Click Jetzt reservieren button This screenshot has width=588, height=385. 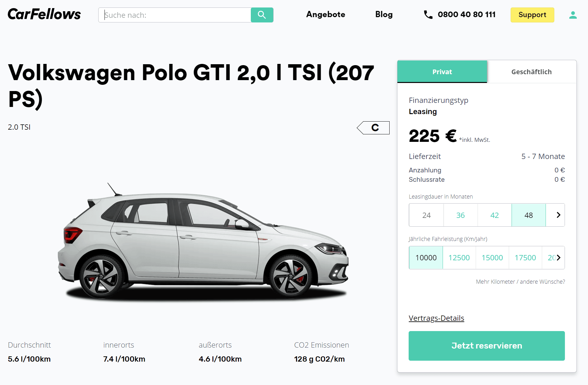point(487,346)
